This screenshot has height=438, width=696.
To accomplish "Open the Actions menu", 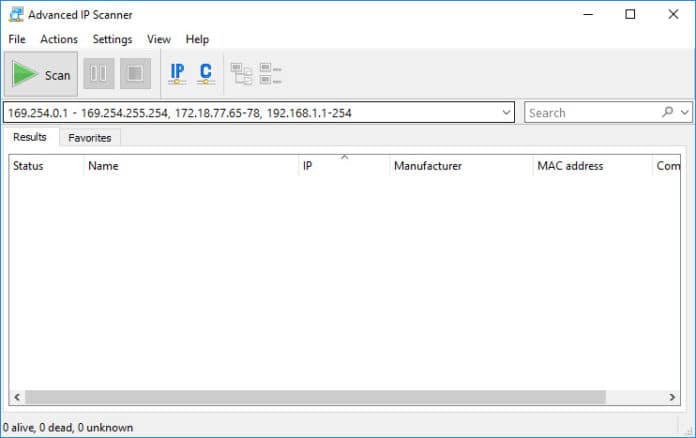I will point(59,39).
